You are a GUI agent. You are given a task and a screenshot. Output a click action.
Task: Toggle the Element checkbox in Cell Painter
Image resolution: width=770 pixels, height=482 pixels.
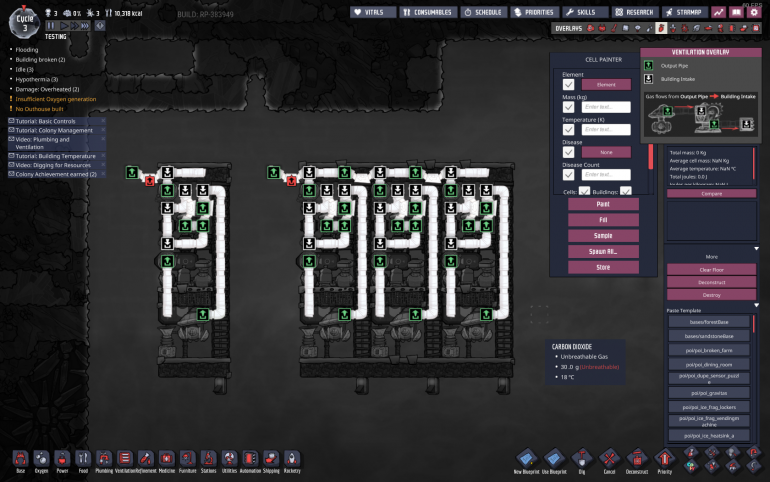[x=569, y=85]
